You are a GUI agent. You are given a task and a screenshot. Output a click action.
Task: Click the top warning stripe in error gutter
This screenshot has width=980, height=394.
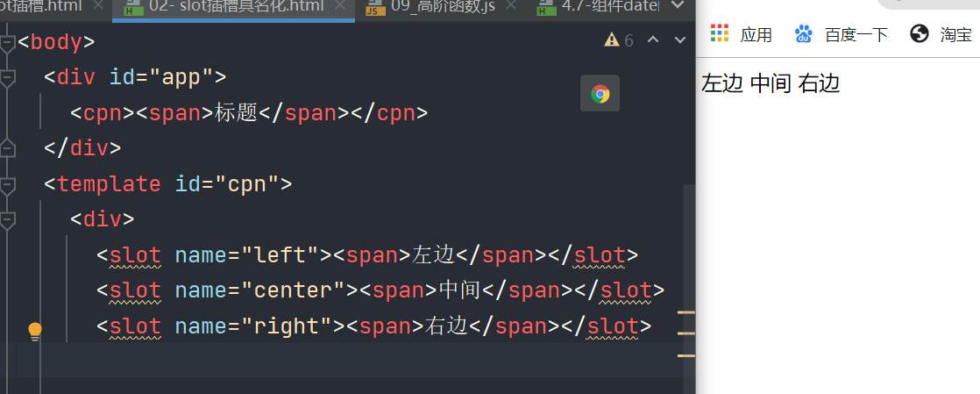pos(686,312)
